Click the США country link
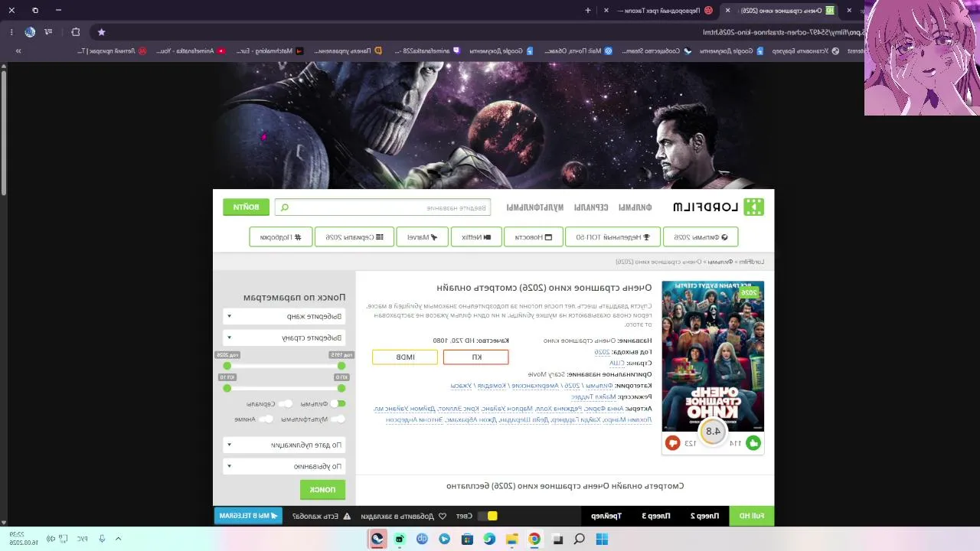This screenshot has width=980, height=551. pyautogui.click(x=617, y=364)
